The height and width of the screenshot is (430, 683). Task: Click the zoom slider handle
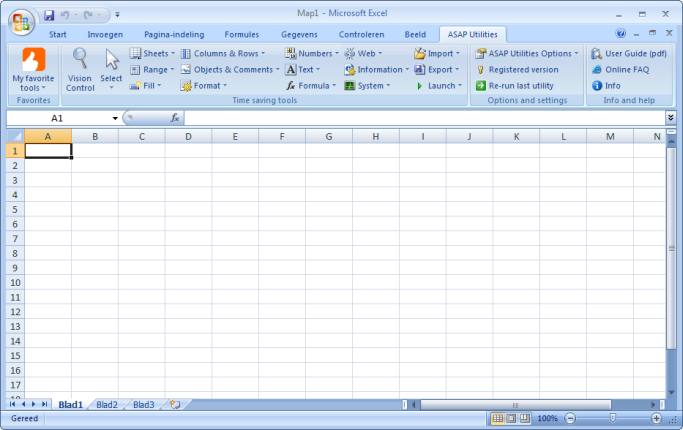pyautogui.click(x=612, y=418)
